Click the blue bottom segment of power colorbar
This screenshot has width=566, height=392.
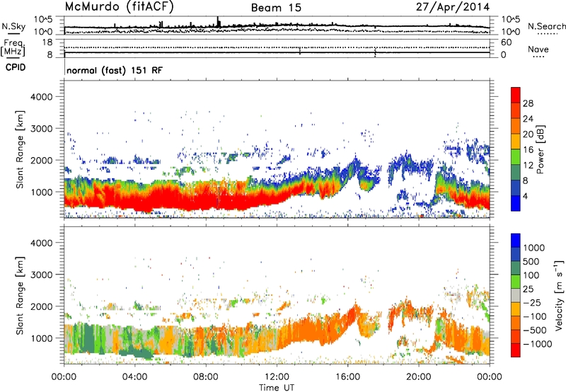coord(516,203)
